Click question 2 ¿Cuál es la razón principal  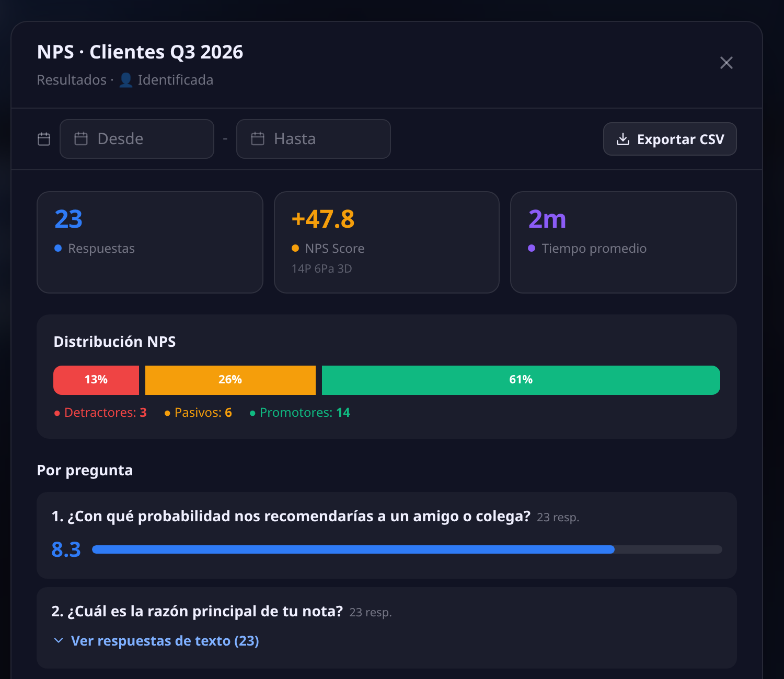pos(197,611)
